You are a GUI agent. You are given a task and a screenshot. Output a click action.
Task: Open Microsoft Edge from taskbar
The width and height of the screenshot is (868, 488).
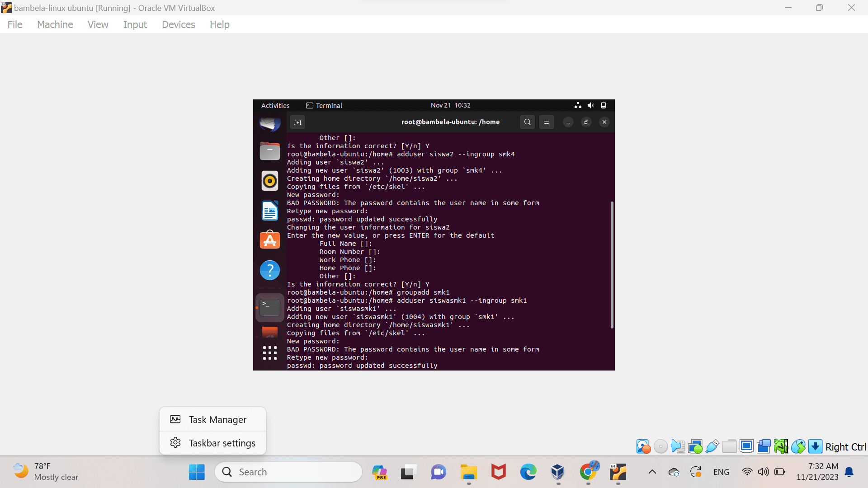(x=528, y=472)
